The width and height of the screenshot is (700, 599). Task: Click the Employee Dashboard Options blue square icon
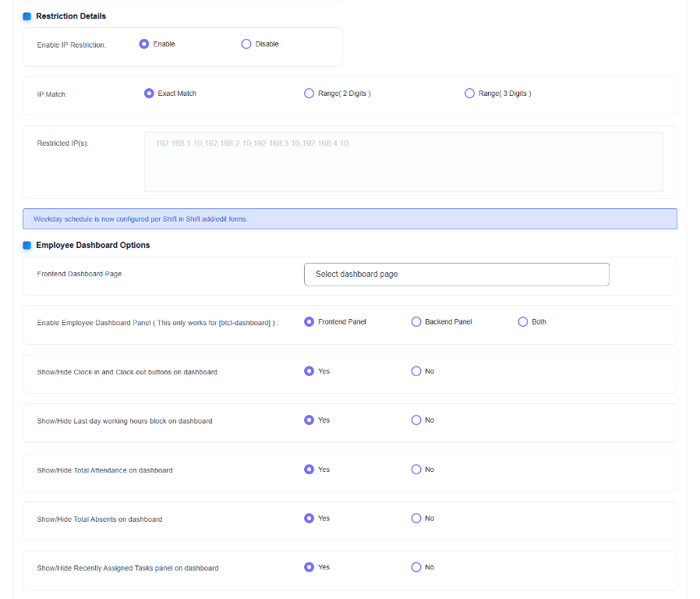click(27, 245)
